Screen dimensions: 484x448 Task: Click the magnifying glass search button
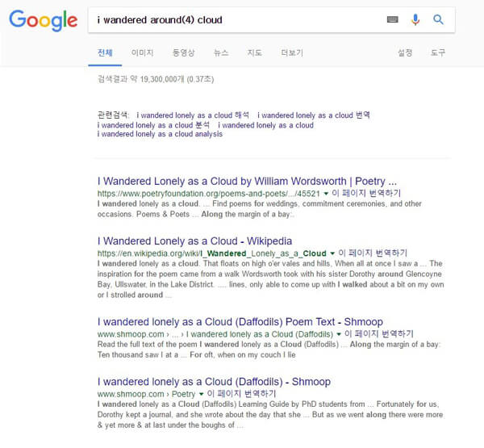point(438,19)
